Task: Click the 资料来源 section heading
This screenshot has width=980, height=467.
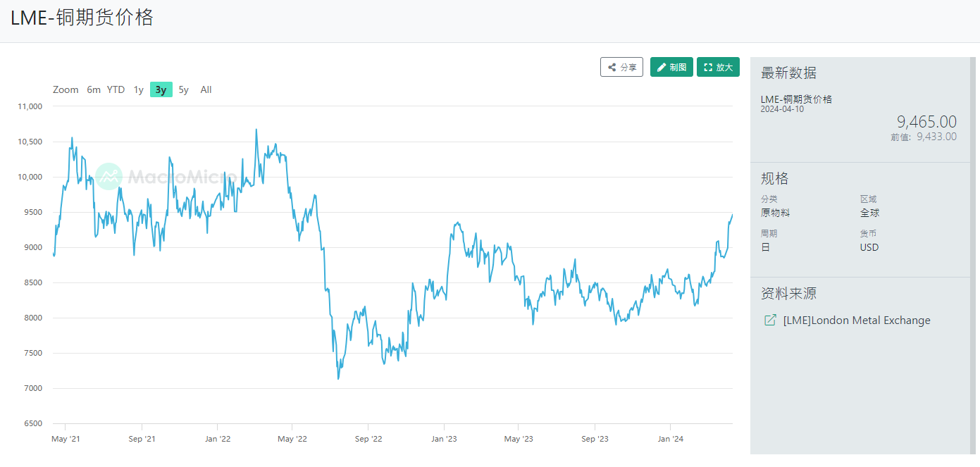Action: 788,294
